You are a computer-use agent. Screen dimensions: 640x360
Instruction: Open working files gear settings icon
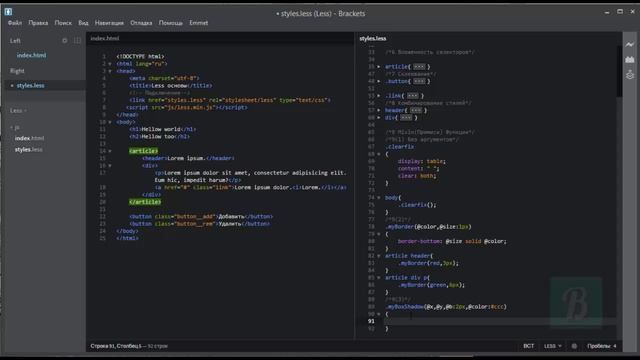click(x=64, y=40)
